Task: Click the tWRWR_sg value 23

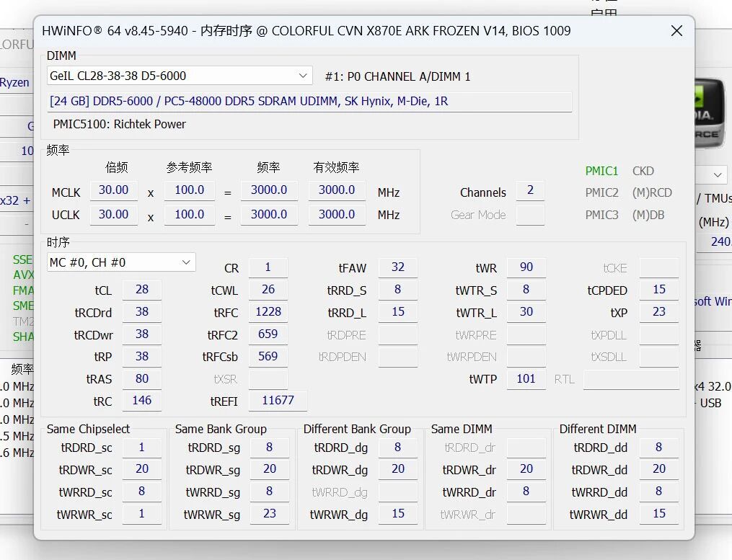Action: (x=270, y=515)
